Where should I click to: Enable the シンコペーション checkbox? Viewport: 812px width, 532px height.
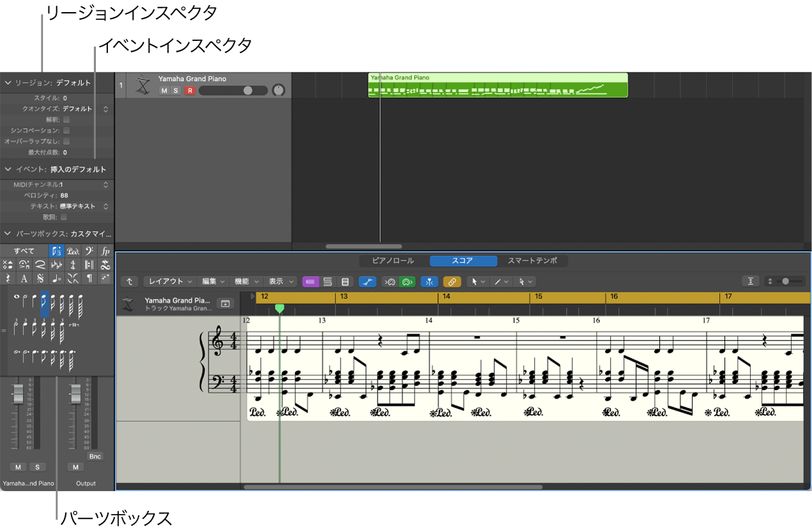pyautogui.click(x=66, y=130)
